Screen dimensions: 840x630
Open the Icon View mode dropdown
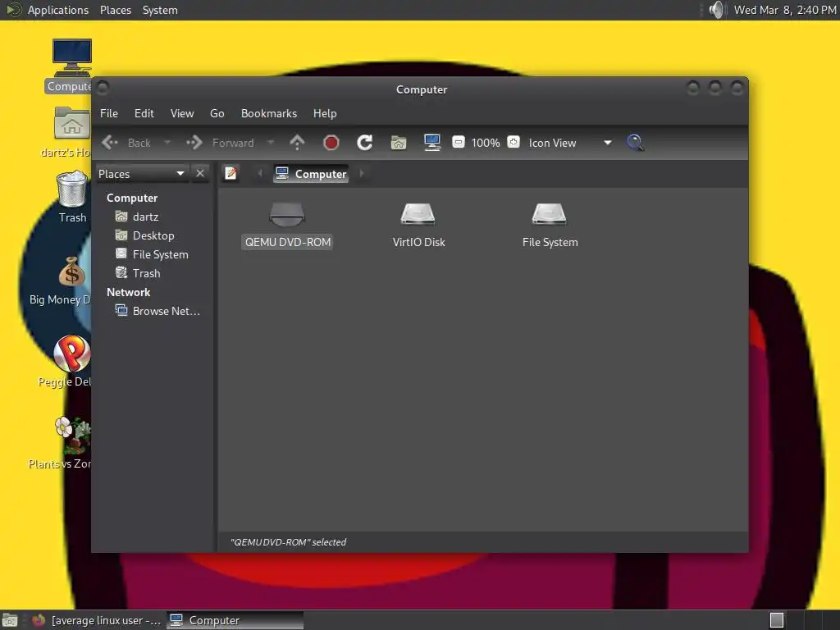coord(570,143)
